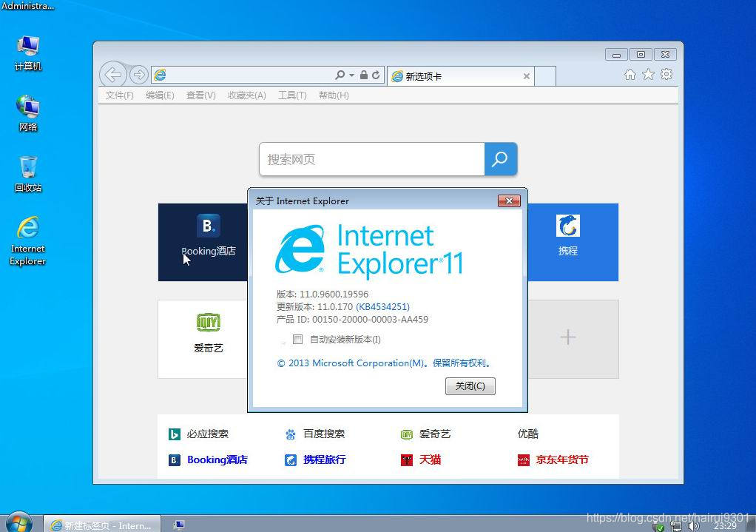Launch Internet Explorer desktop shortcut
This screenshot has height=532, width=756.
point(28,240)
